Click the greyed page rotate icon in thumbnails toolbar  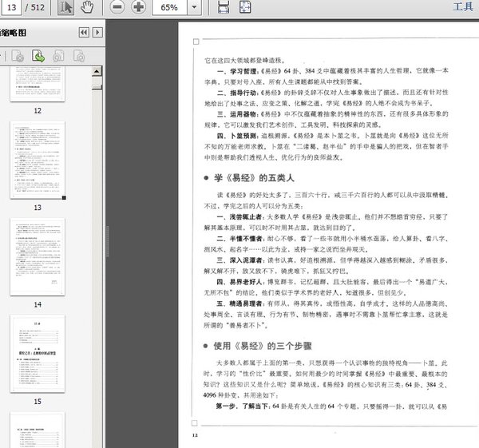pyautogui.click(x=57, y=56)
